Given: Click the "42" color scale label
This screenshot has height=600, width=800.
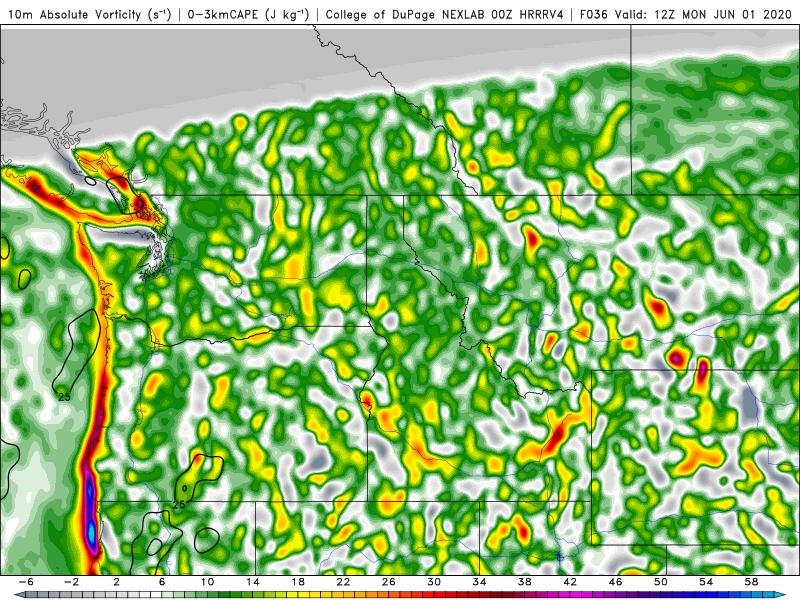Looking at the screenshot, I should click(570, 582).
